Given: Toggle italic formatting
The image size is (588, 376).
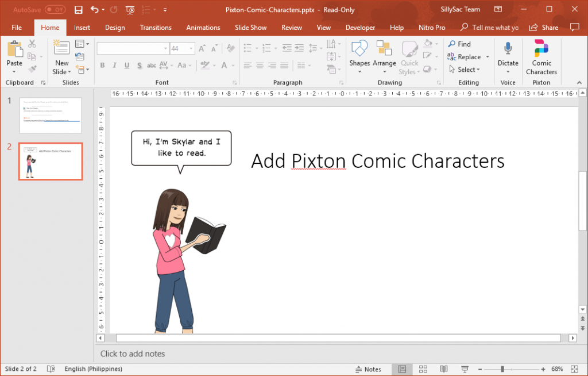Looking at the screenshot, I should [114, 65].
